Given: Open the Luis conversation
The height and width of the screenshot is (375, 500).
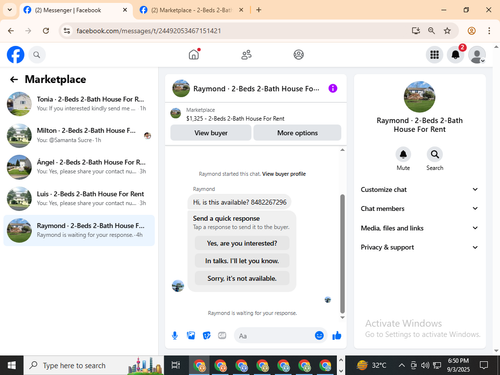Looking at the screenshot, I should coord(79,199).
